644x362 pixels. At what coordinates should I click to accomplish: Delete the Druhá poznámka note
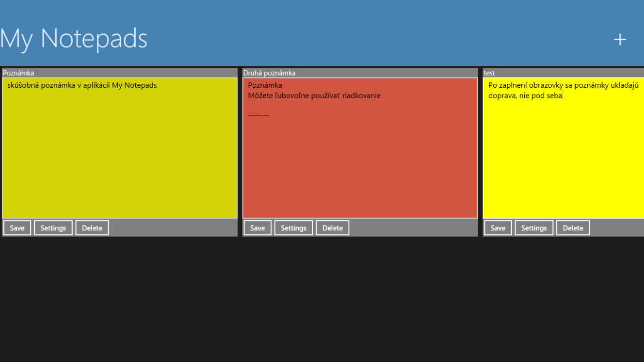pyautogui.click(x=333, y=228)
